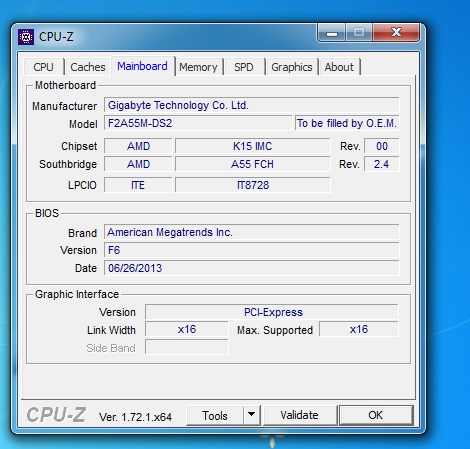
Task: Click the Link Width x16 value
Action: click(x=187, y=329)
